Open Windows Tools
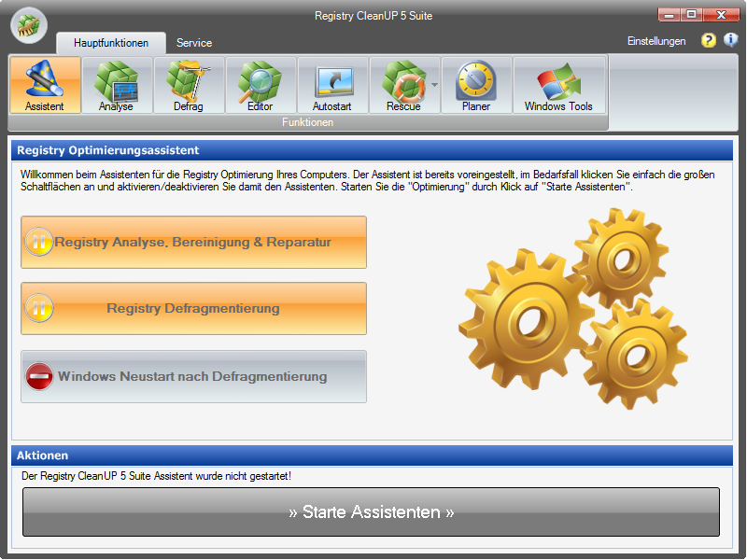 558,85
